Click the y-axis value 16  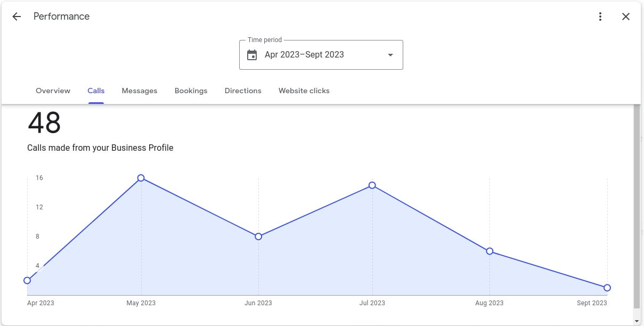[39, 178]
